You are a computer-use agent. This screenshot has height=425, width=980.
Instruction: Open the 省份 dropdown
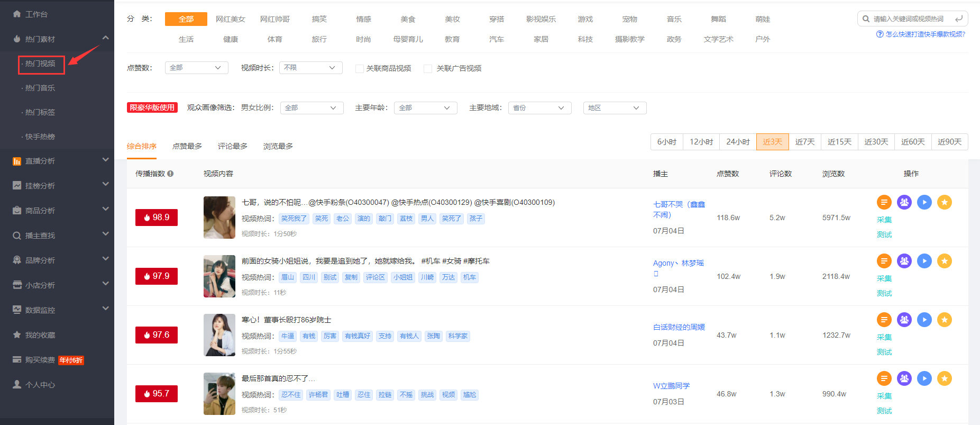click(x=540, y=108)
